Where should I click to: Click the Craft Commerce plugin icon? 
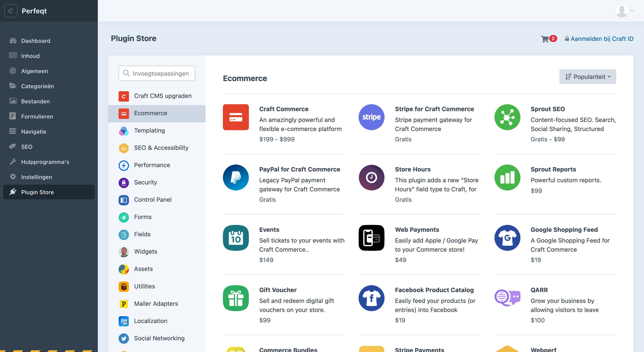(236, 117)
